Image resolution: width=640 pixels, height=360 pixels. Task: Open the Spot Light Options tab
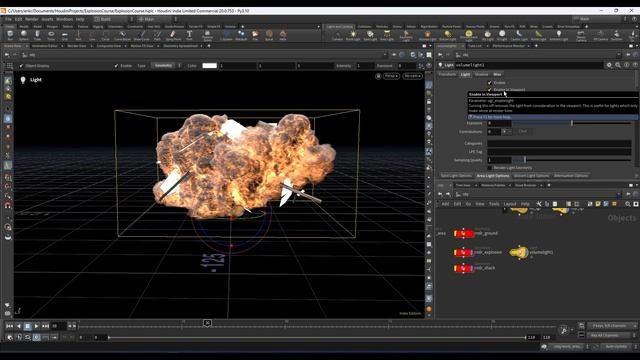click(456, 176)
